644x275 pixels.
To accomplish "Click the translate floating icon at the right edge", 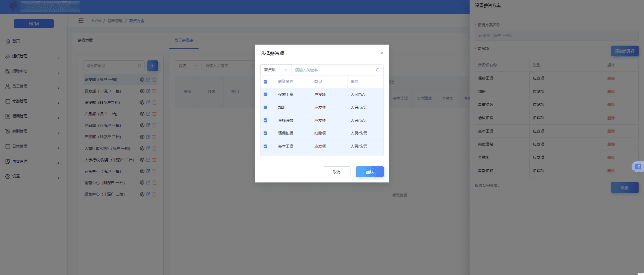I will coord(638,167).
